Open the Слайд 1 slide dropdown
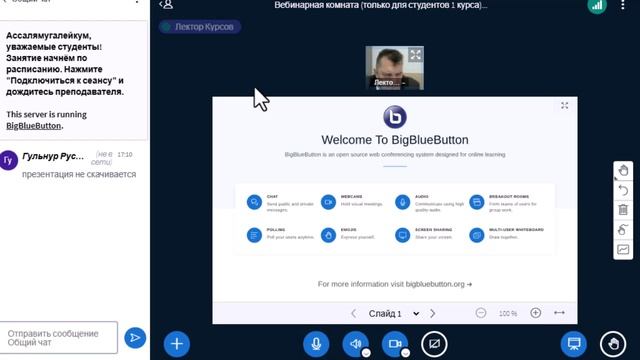This screenshot has width=640, height=360. point(393,313)
